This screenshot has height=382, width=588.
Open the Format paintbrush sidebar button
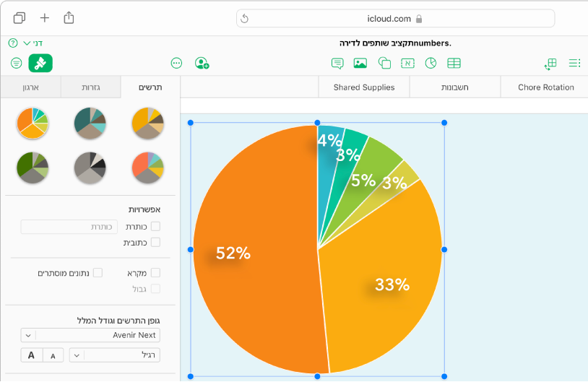pyautogui.click(x=40, y=64)
